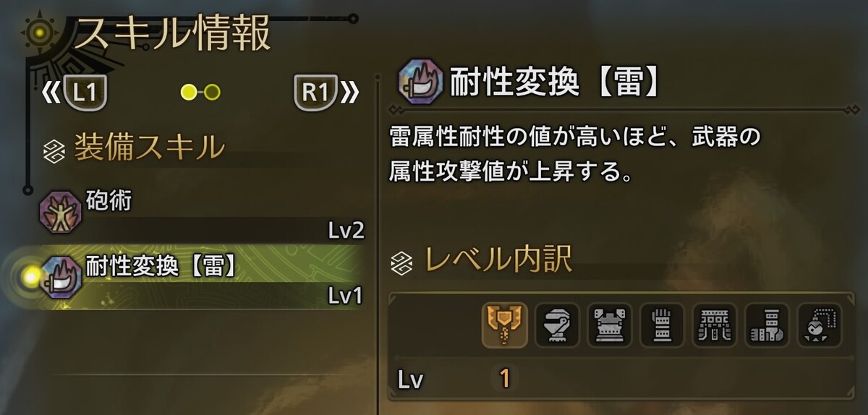Viewport: 868px width, 415px height.
Task: Select the arm gauntlet icon
Action: 662,325
